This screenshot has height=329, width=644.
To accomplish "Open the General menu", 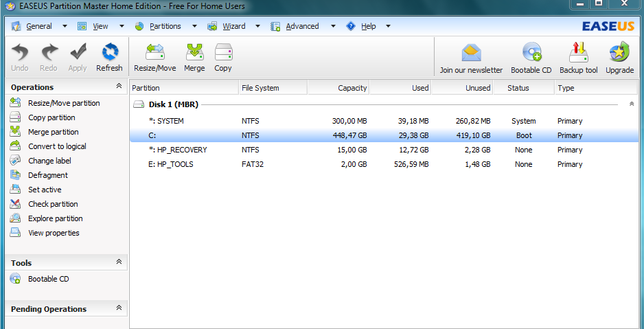I will pyautogui.click(x=39, y=26).
